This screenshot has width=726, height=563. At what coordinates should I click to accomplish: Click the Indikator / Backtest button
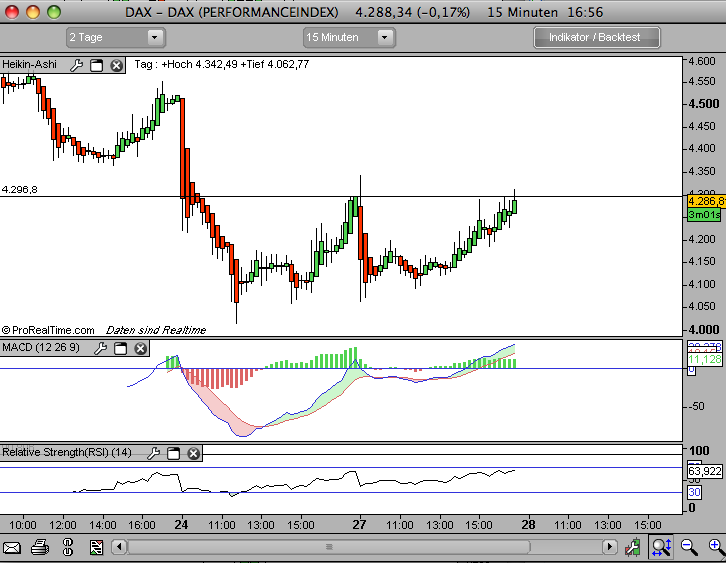point(596,38)
